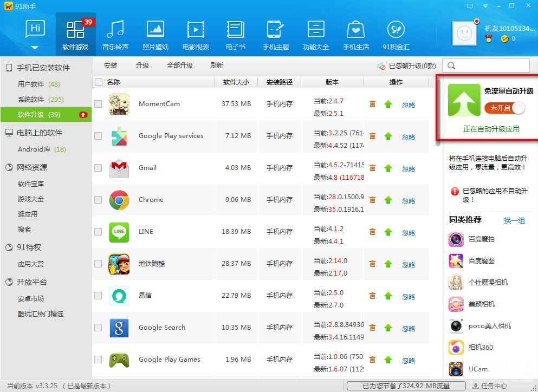Select the Chrome row checkbox
The height and width of the screenshot is (392, 538).
pos(98,200)
